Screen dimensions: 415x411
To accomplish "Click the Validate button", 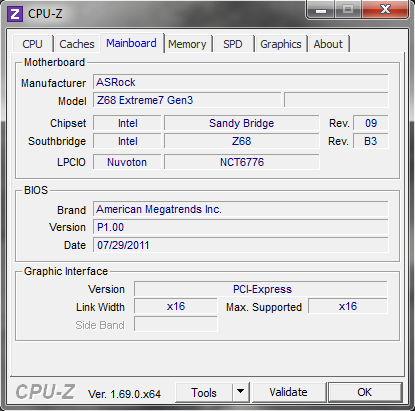I will [289, 392].
